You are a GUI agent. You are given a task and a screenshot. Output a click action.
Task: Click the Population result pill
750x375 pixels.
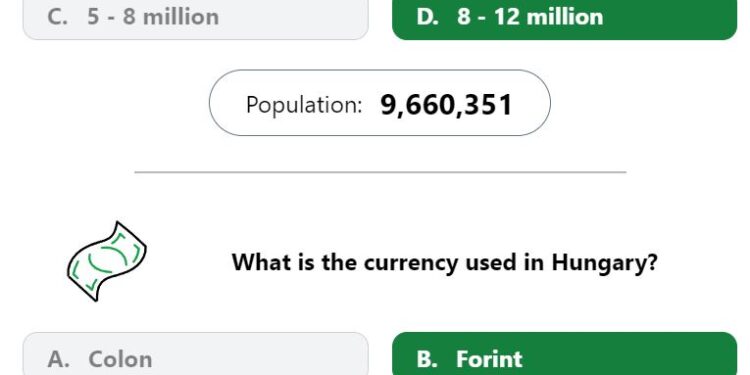coord(379,103)
